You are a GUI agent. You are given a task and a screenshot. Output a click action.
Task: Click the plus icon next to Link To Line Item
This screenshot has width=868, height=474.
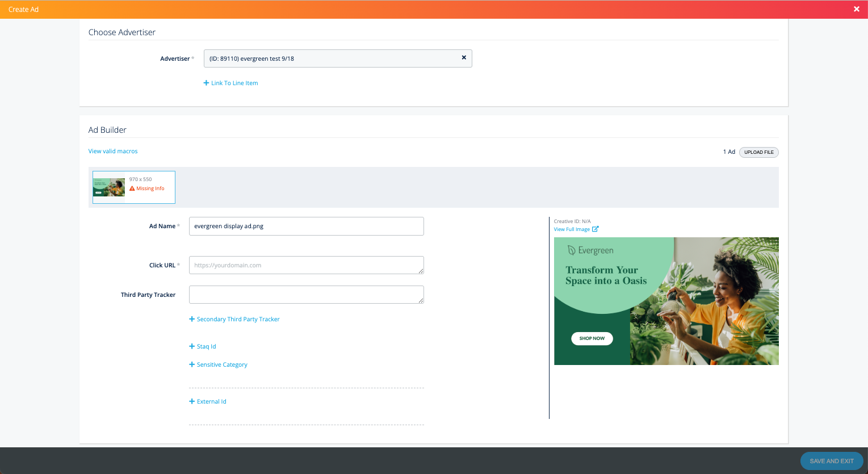coord(207,83)
